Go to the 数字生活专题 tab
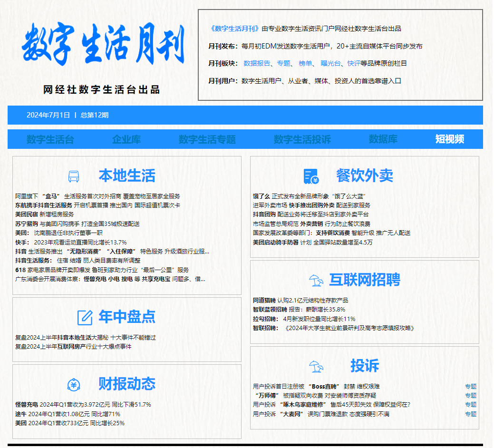494x448 pixels. 207,139
